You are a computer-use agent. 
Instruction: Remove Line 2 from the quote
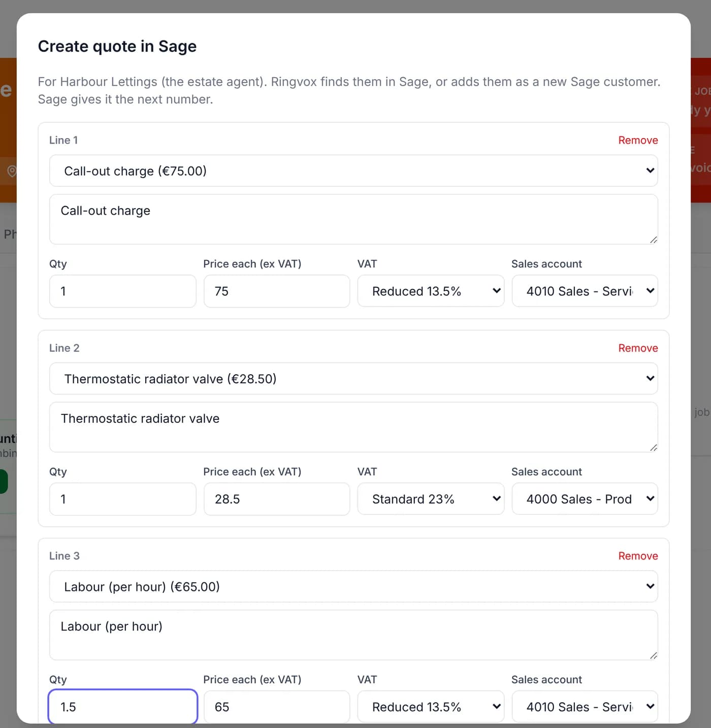tap(638, 348)
